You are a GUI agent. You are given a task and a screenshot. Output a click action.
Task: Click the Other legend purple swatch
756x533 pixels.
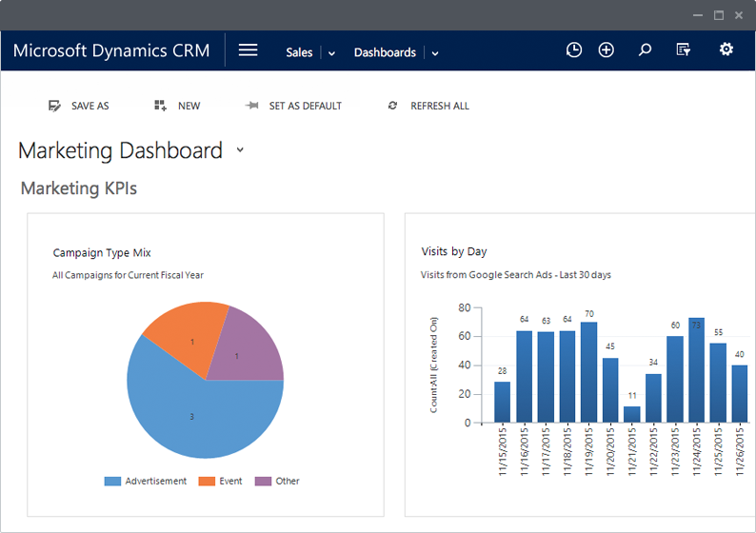click(x=263, y=481)
